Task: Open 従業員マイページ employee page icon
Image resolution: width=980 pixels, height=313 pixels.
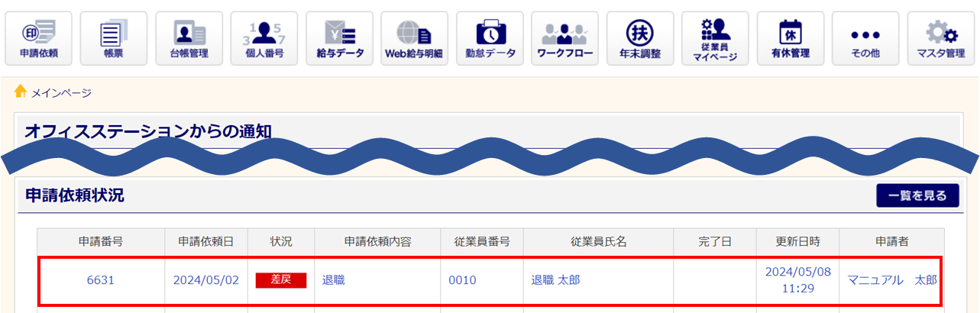Action: 716,38
